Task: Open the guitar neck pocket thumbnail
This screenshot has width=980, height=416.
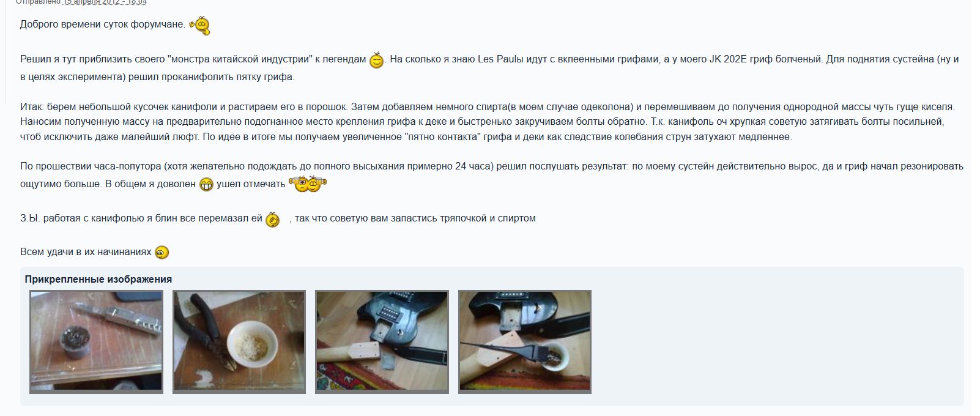Action: point(382,341)
